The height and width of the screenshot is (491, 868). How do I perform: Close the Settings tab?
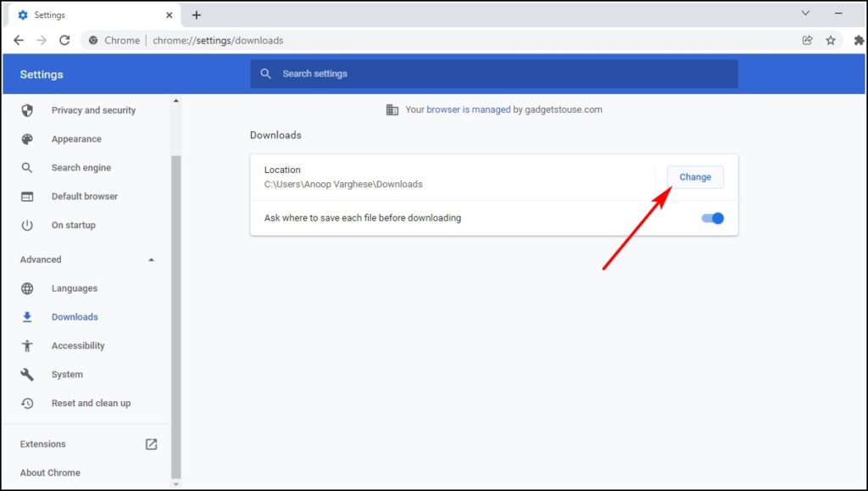click(170, 15)
